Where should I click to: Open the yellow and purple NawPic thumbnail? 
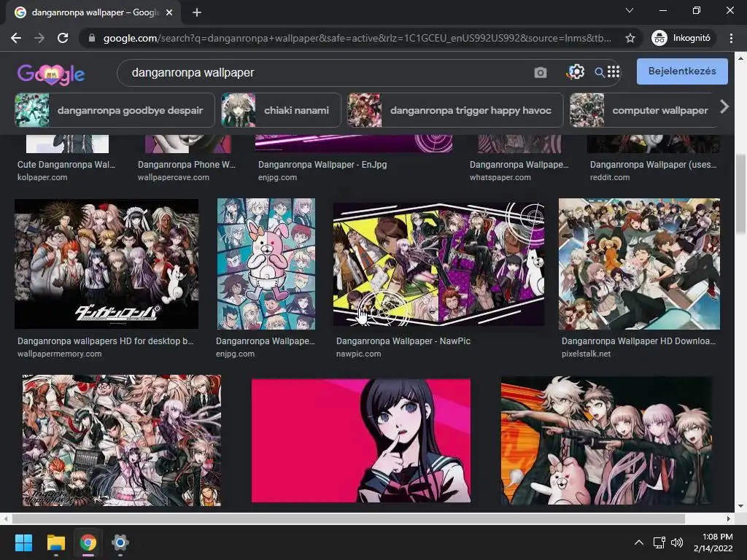[x=438, y=264]
